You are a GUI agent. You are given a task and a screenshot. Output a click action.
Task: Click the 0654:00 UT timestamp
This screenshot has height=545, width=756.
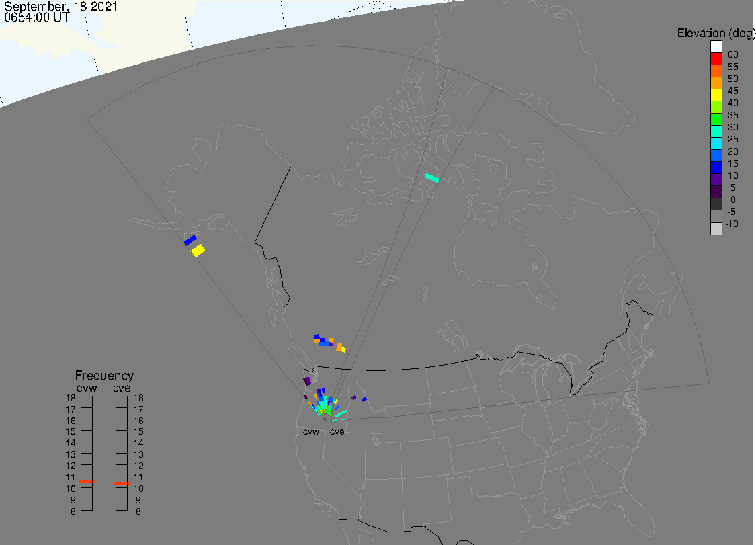[37, 17]
